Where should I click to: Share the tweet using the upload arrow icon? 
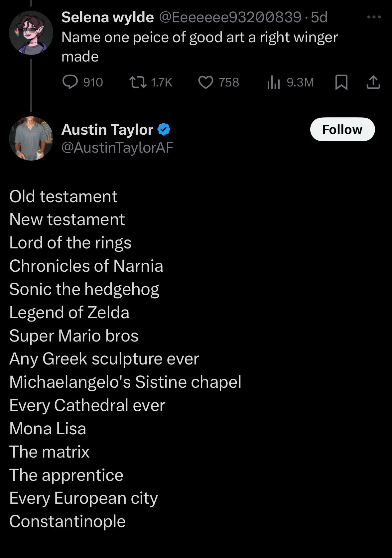[x=373, y=82]
